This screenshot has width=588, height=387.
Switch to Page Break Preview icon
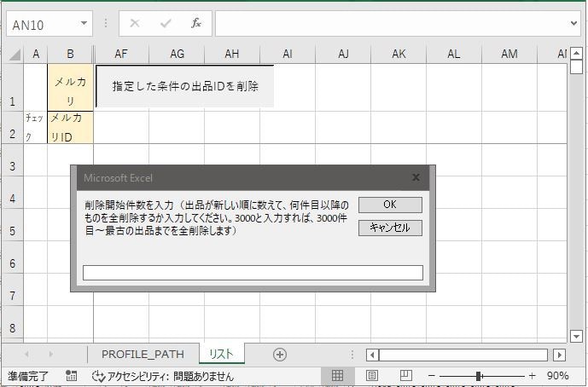[405, 375]
